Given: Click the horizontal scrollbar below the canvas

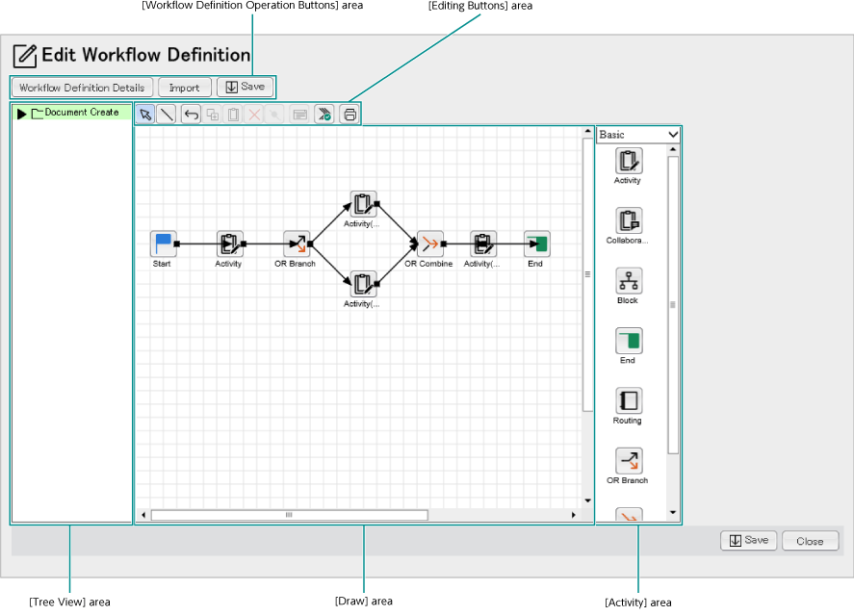Looking at the screenshot, I should tap(287, 515).
